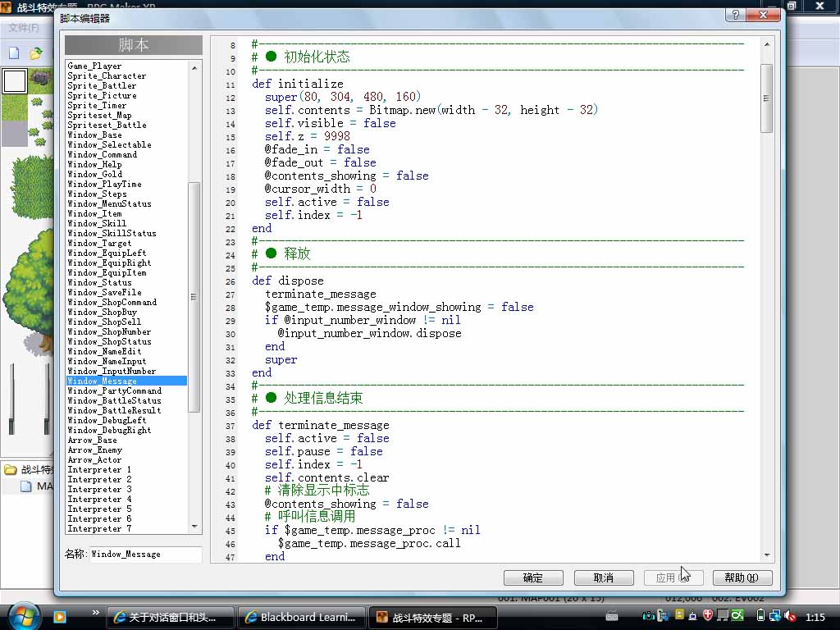Select Interpreter 7 script entry

click(x=99, y=529)
